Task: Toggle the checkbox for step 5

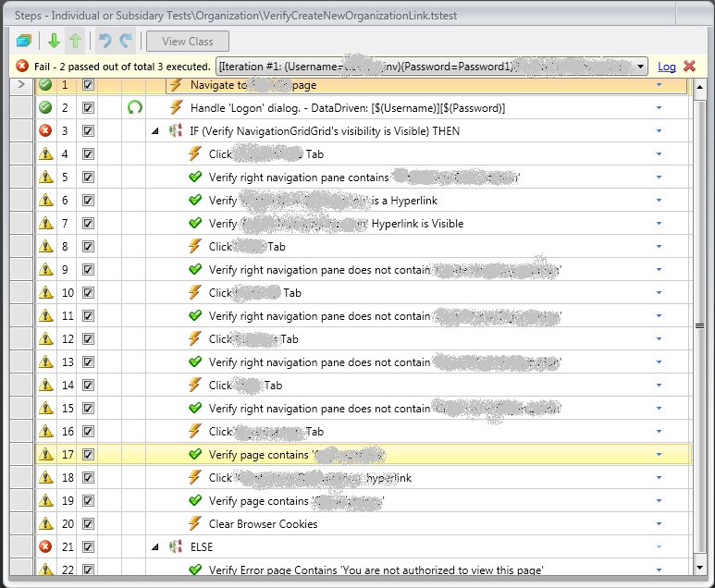Action: pos(88,178)
